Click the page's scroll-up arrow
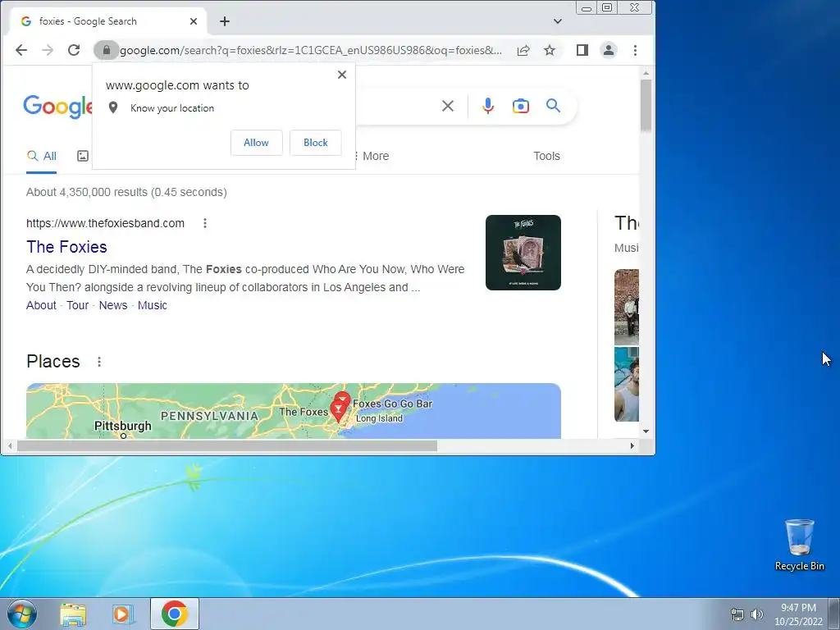The width and height of the screenshot is (840, 630). click(646, 73)
